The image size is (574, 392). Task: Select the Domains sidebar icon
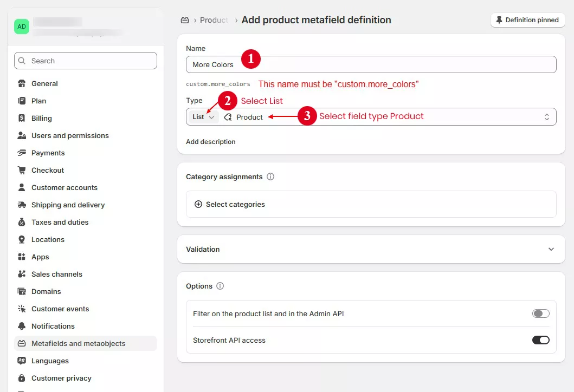coord(22,291)
